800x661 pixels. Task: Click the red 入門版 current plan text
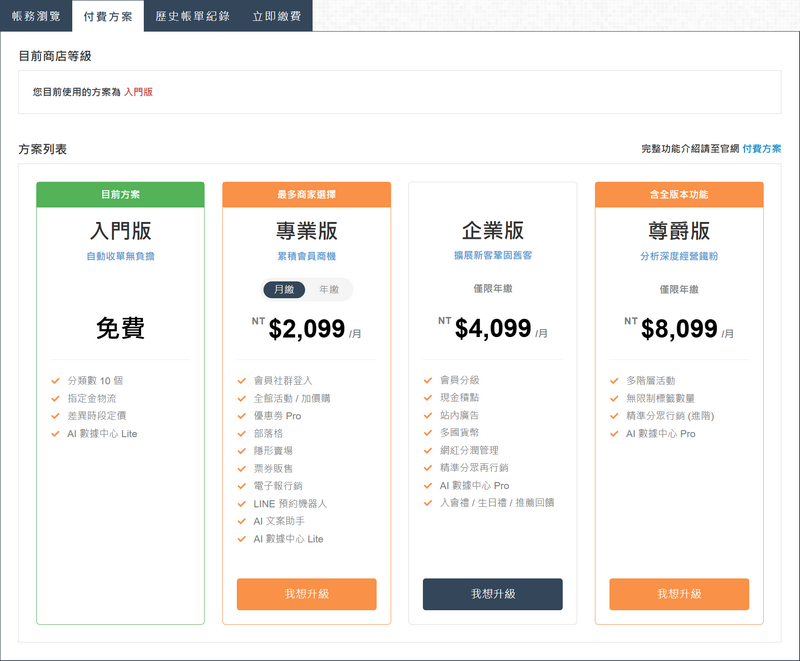coord(138,92)
